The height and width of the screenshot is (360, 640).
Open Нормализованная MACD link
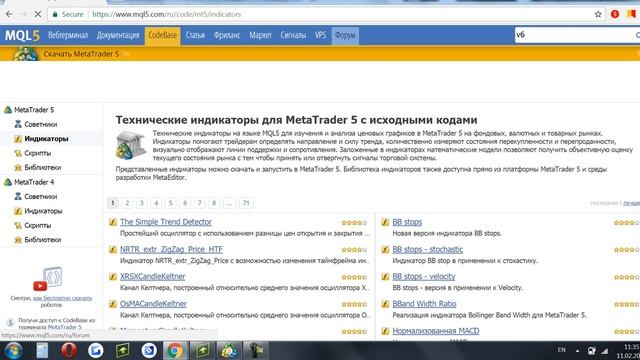436,331
